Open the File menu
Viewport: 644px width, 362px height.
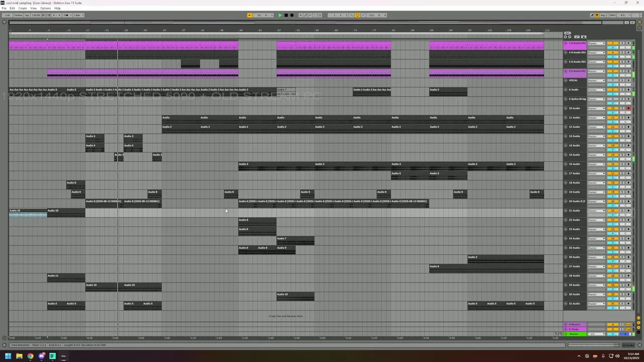(4, 8)
